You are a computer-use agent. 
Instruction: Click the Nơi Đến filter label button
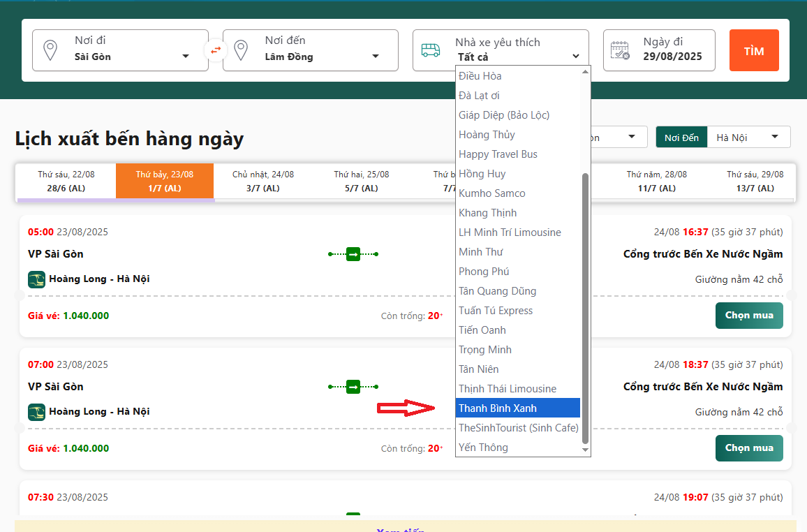(x=681, y=138)
